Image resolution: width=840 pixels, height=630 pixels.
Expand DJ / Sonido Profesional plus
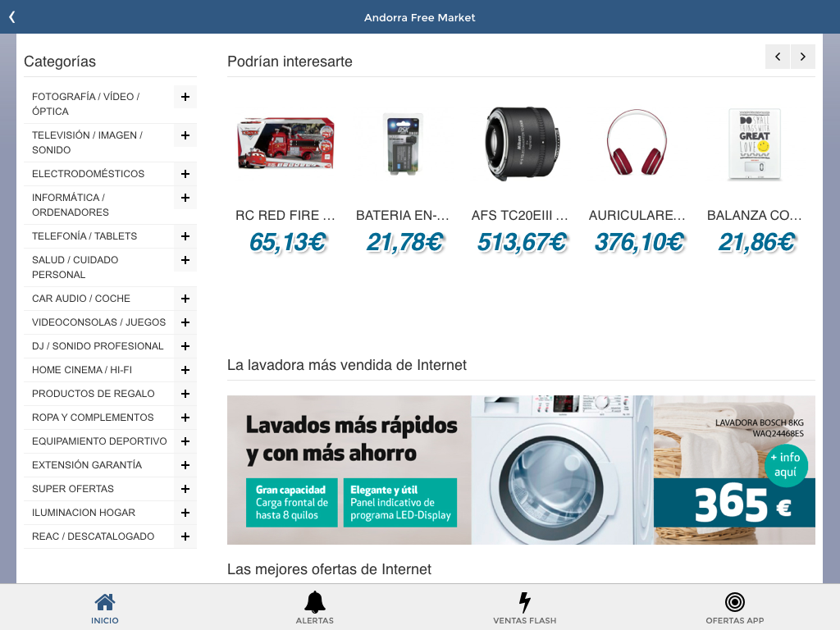pyautogui.click(x=185, y=346)
